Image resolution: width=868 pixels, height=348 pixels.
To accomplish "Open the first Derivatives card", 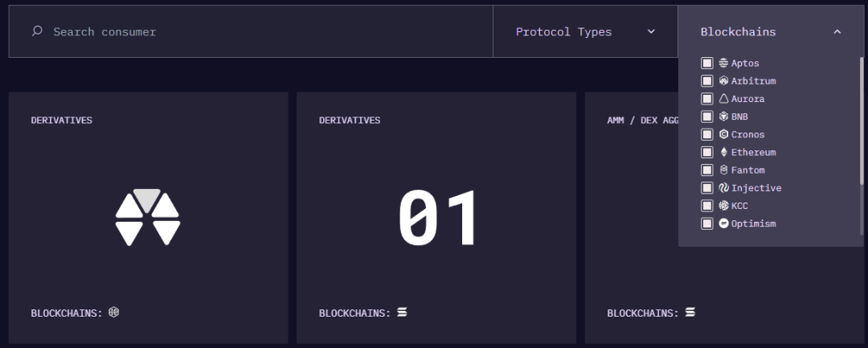I will [148, 217].
